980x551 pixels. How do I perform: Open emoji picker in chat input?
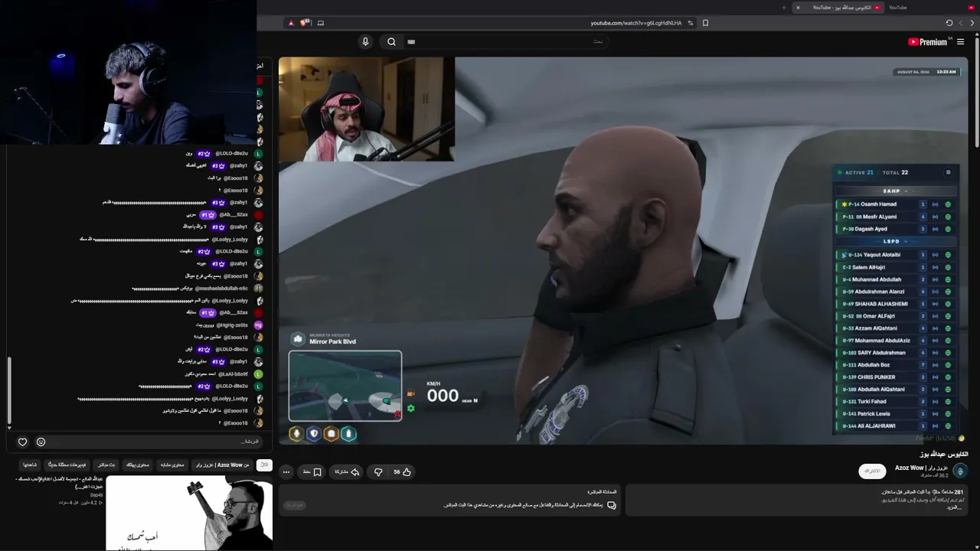coord(41,442)
